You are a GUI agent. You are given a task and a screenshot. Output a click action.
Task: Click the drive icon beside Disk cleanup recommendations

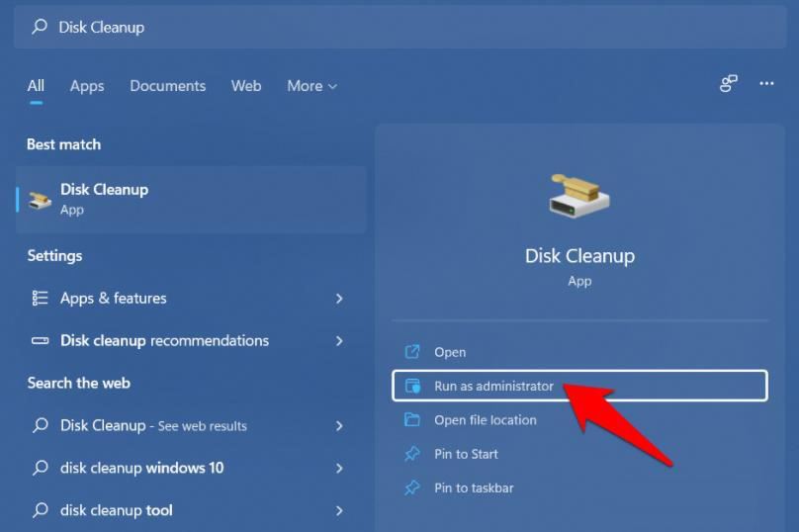[41, 340]
